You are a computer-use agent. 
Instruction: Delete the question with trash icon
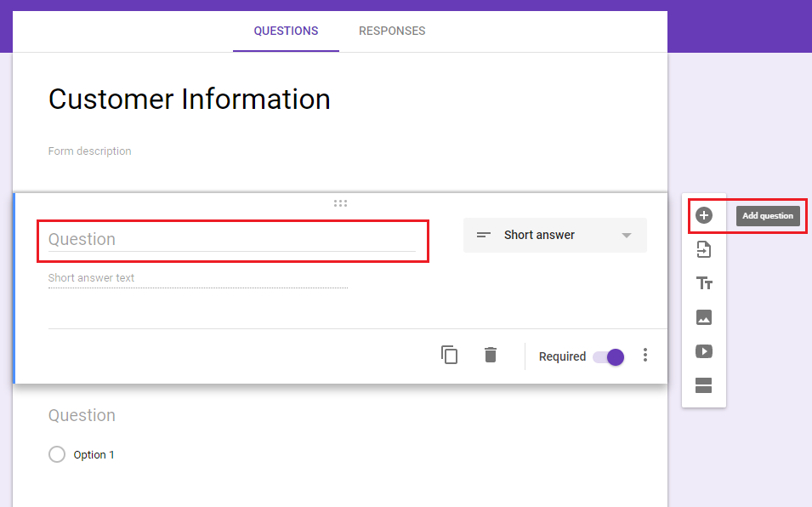[491, 355]
